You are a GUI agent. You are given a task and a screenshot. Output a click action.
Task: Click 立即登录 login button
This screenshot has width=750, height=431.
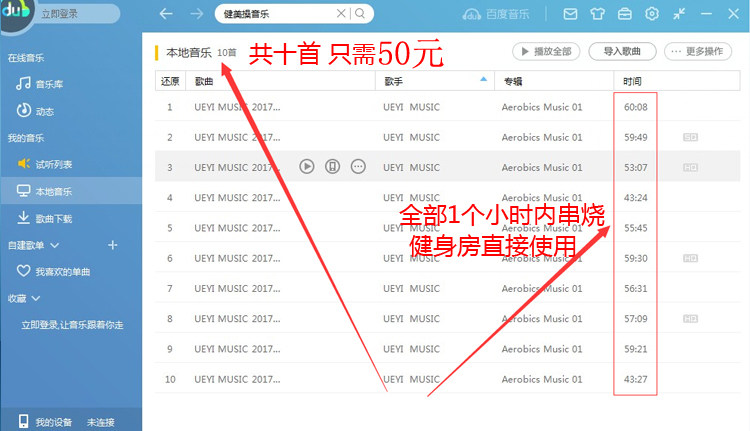(59, 14)
